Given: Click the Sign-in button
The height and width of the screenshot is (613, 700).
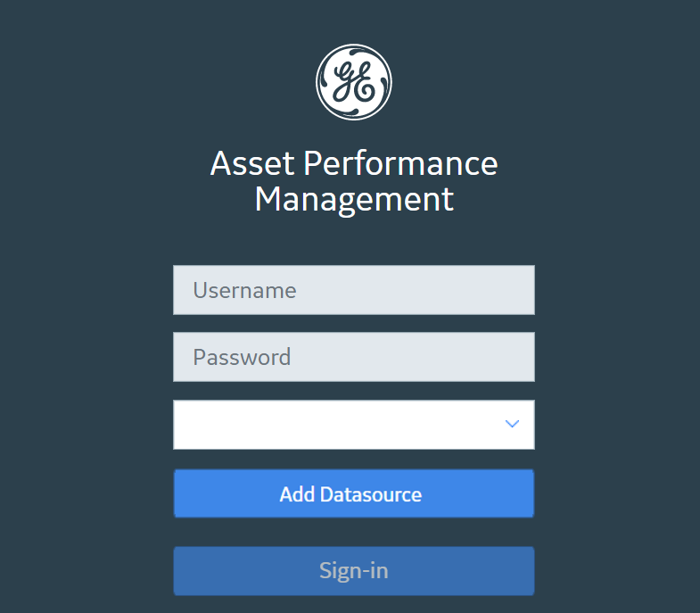Looking at the screenshot, I should pyautogui.click(x=354, y=571).
